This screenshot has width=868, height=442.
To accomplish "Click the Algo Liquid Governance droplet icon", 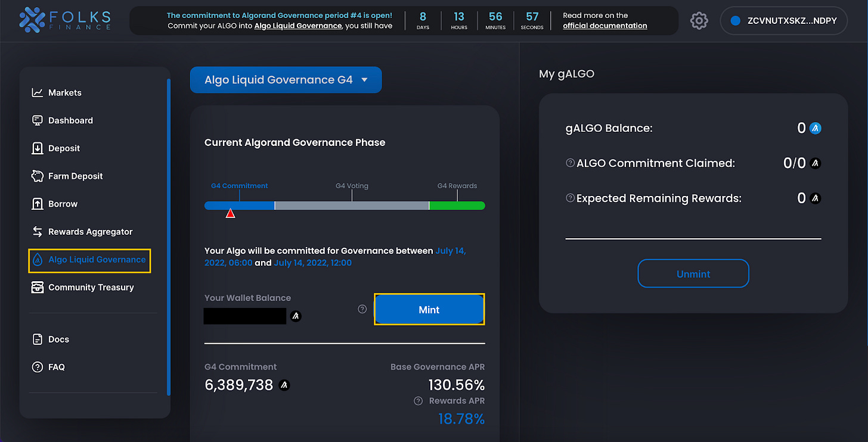I will coord(37,260).
